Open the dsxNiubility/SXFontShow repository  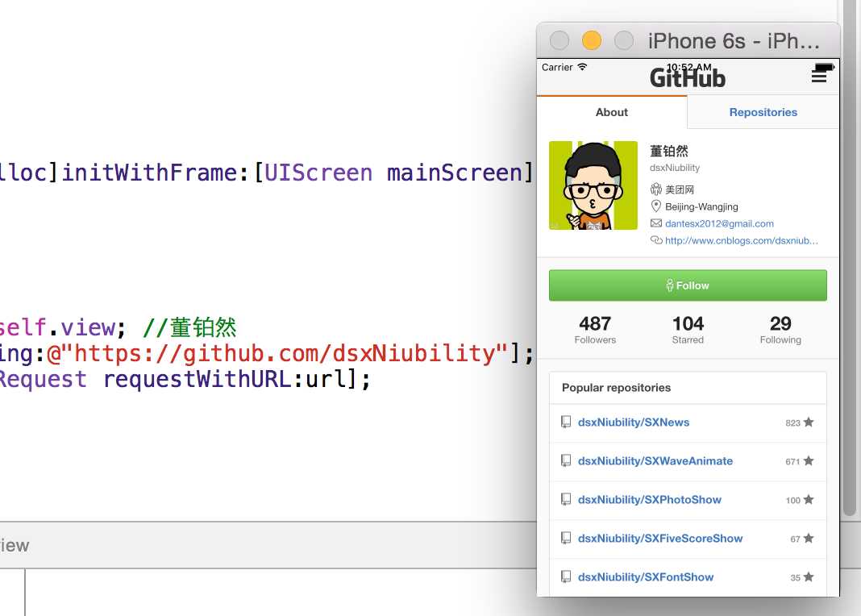pos(646,577)
